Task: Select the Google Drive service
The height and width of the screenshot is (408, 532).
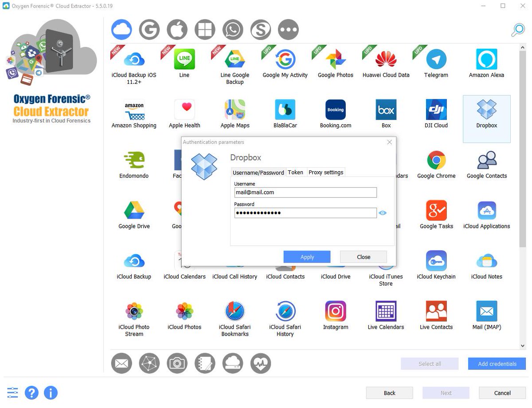Action: tap(134, 215)
